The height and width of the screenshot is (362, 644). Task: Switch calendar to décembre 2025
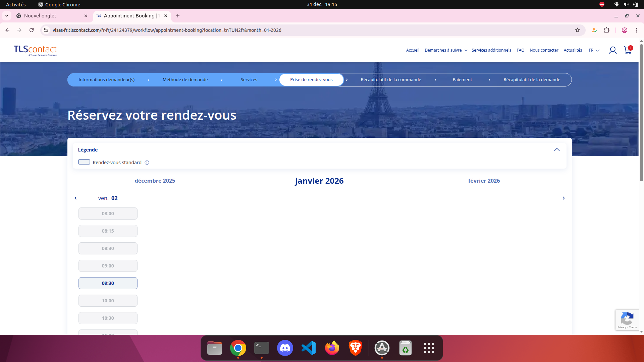click(x=155, y=181)
